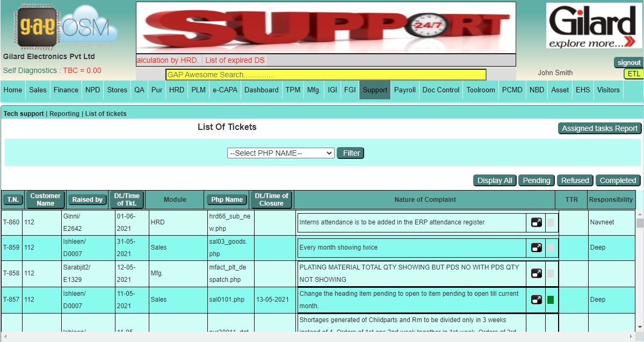Screen dimensions: 644x342
Task: Toggle the green status square for ticket T-857
Action: (549, 300)
